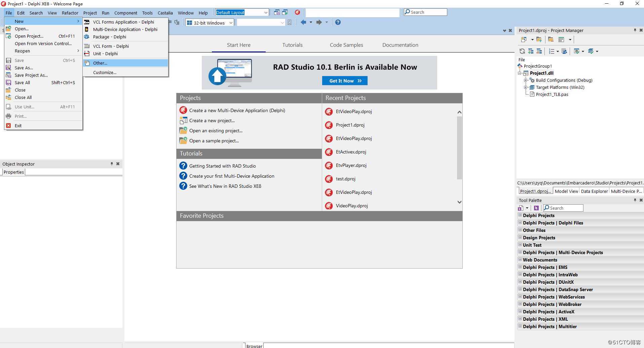Click Add New Project icon in Project Manager
Screen dimensions: 644x348
pyautogui.click(x=524, y=40)
